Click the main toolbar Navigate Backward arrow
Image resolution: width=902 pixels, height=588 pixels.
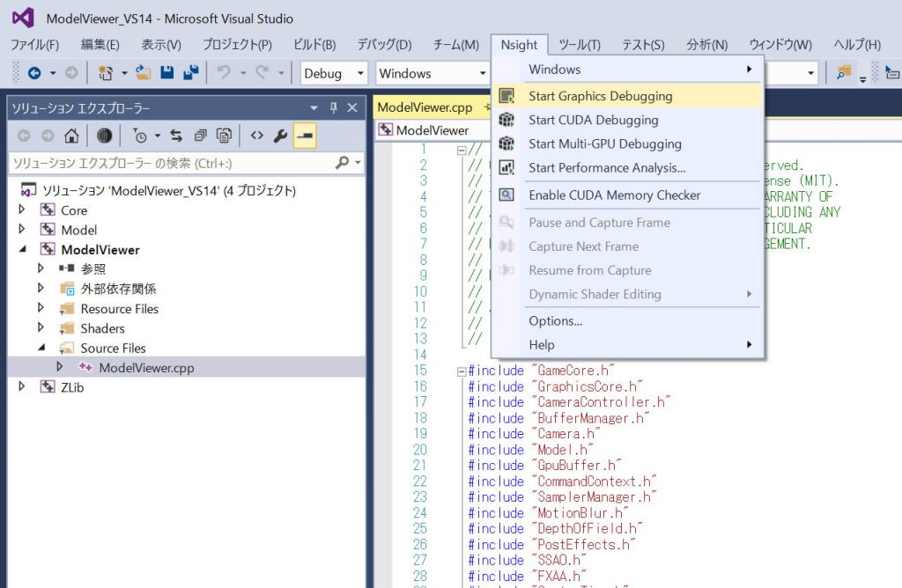[x=34, y=73]
